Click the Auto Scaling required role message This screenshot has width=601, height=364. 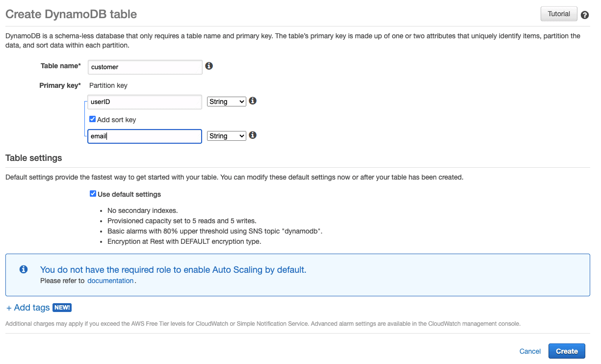point(173,270)
